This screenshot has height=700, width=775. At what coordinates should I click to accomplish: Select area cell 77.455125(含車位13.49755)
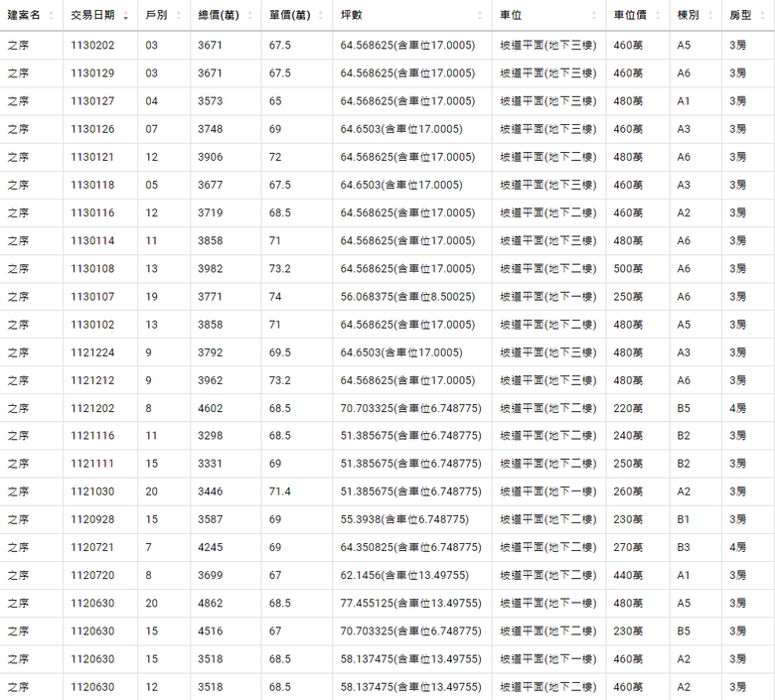point(410,603)
